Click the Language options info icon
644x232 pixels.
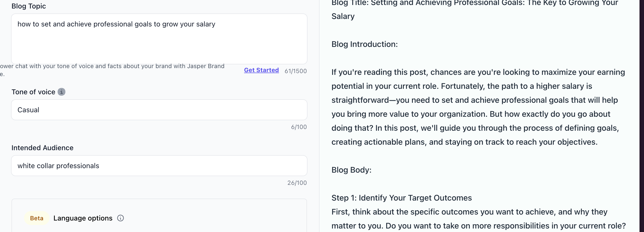coord(120,218)
